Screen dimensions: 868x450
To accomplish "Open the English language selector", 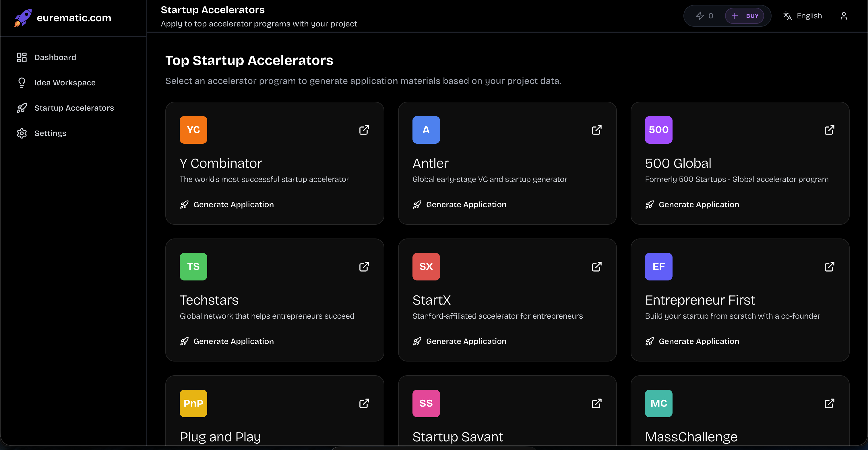I will pos(803,16).
